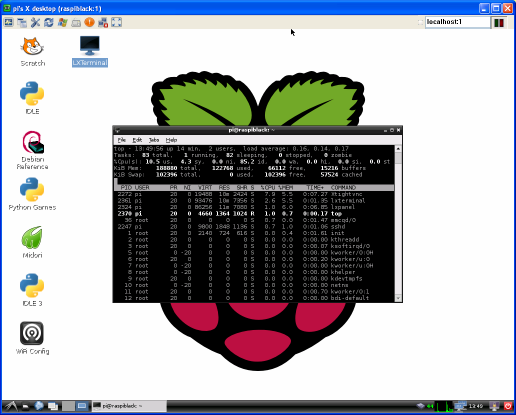This screenshot has height=415, width=516.
Task: Open the Help menu in terminal
Action: tap(171, 140)
